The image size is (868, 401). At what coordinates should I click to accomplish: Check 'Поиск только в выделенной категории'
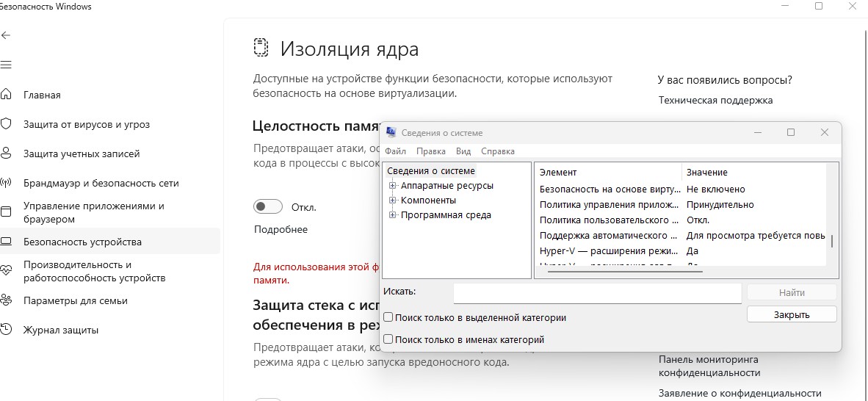[x=388, y=318]
